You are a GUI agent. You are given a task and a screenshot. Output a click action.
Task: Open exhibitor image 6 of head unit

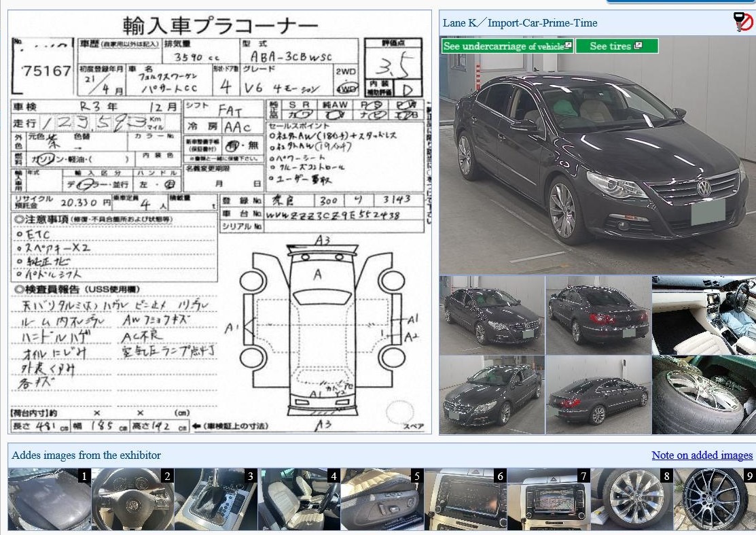click(465, 500)
